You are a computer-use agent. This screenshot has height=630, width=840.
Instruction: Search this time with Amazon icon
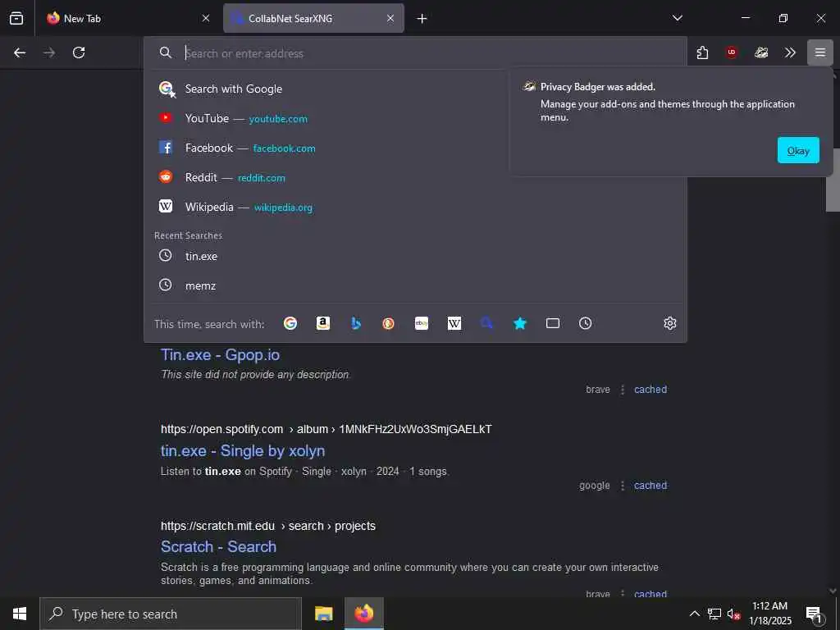322,323
